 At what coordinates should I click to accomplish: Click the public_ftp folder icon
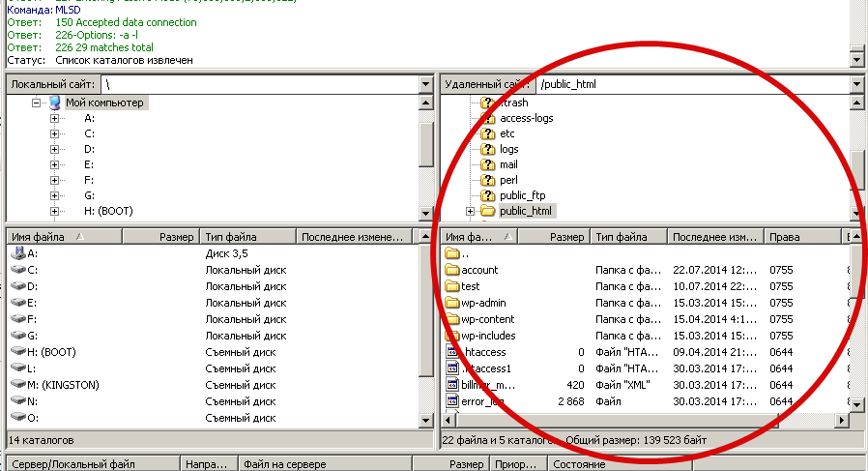[487, 195]
